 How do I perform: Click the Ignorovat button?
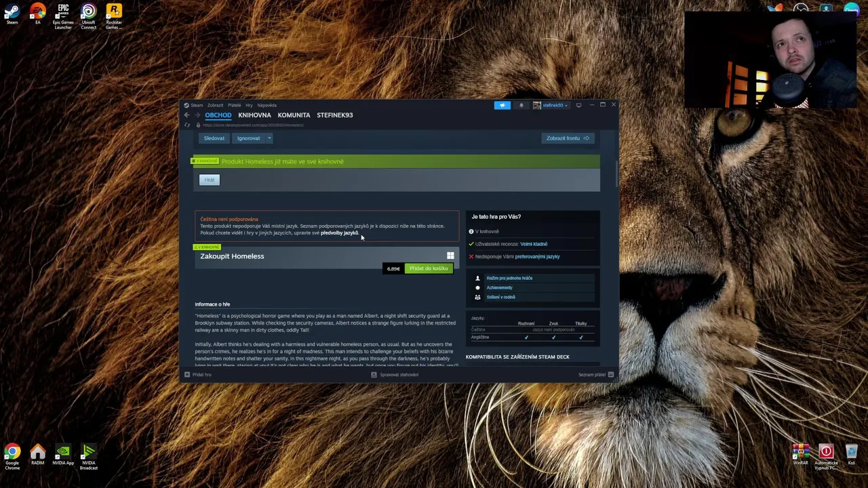(x=248, y=138)
